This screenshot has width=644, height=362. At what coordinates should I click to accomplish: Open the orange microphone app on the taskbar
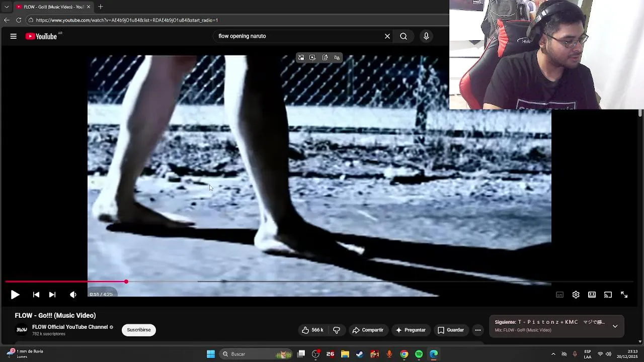(x=389, y=354)
